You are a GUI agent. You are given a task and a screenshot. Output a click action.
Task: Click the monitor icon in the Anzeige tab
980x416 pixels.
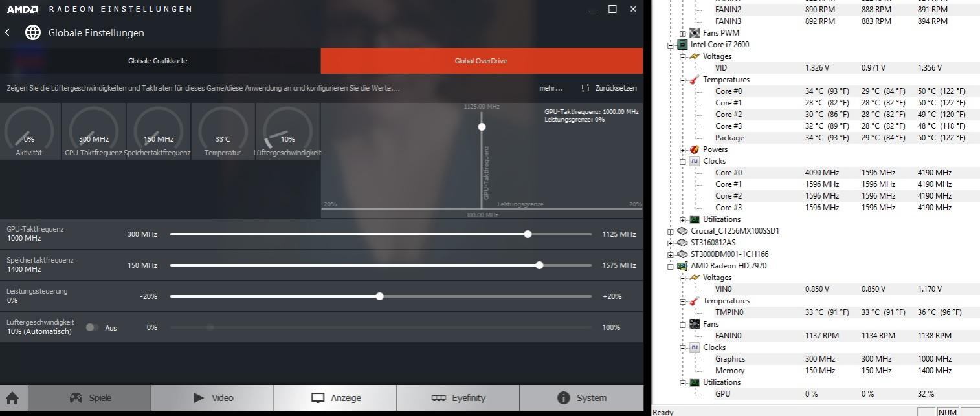coord(318,398)
